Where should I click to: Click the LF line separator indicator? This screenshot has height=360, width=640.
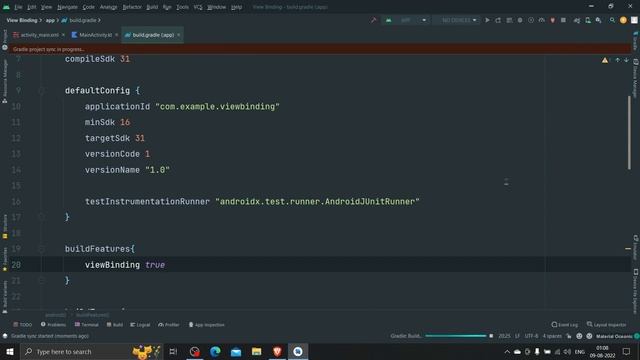(x=517, y=336)
